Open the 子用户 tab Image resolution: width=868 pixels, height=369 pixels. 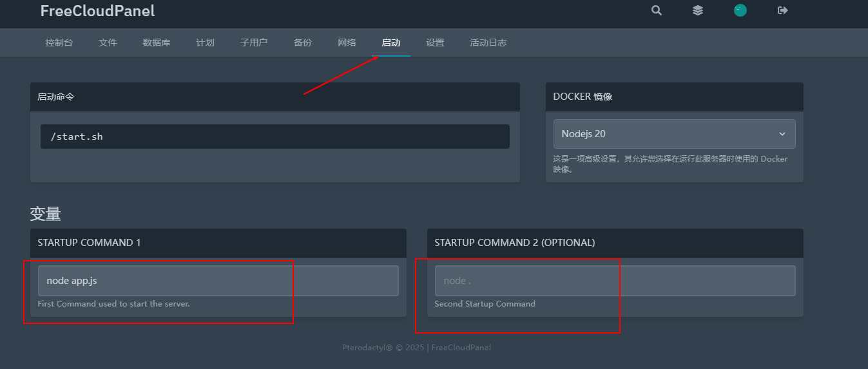[x=254, y=43]
